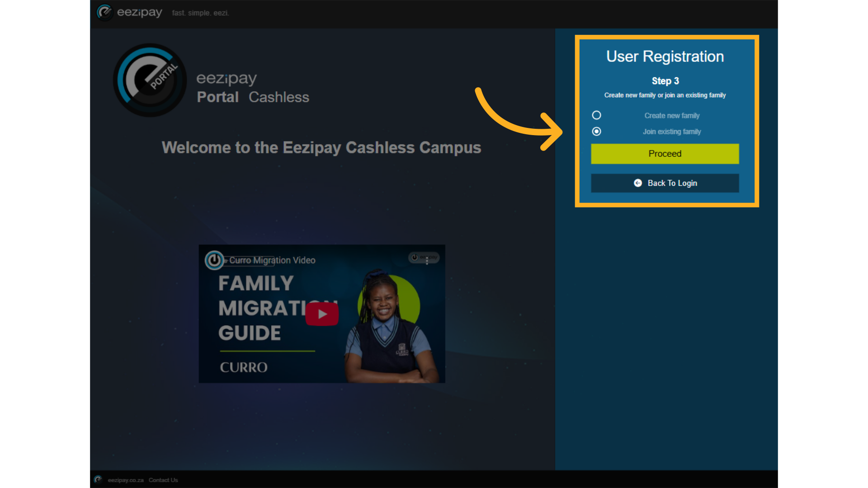Play the Curro Migration YouTube video
Viewport: 868px width, 488px height.
coord(322,314)
